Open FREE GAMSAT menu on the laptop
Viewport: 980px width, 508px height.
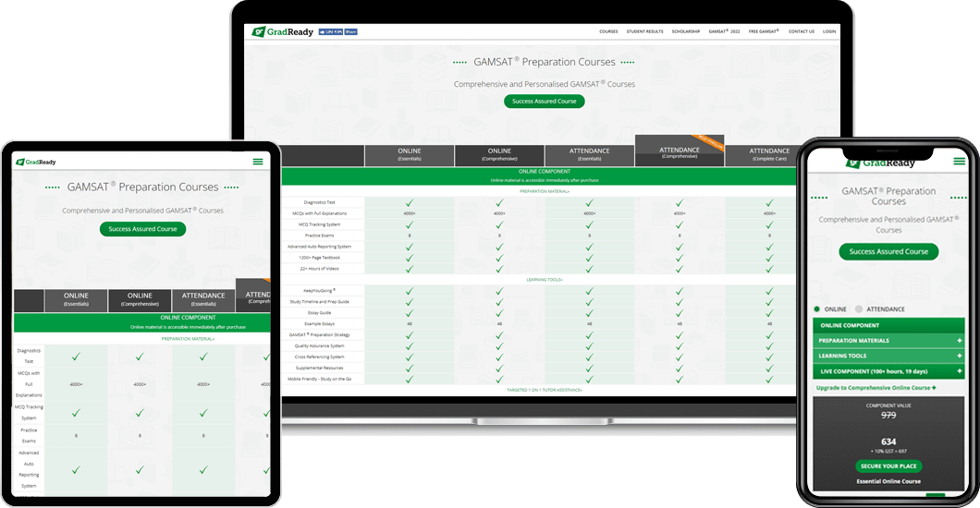tap(763, 31)
